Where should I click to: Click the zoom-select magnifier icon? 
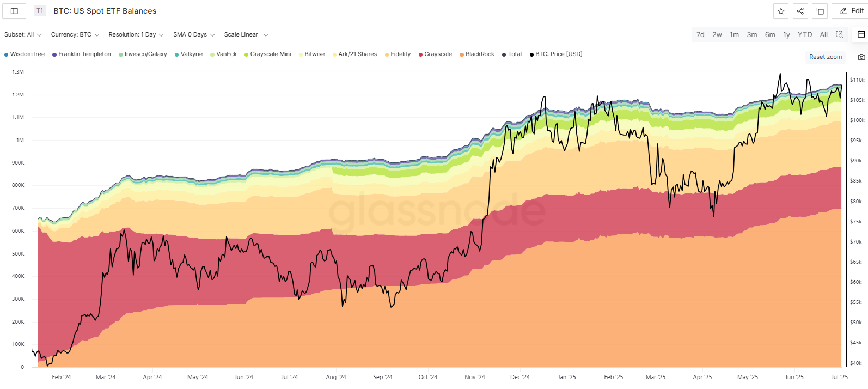(840, 34)
